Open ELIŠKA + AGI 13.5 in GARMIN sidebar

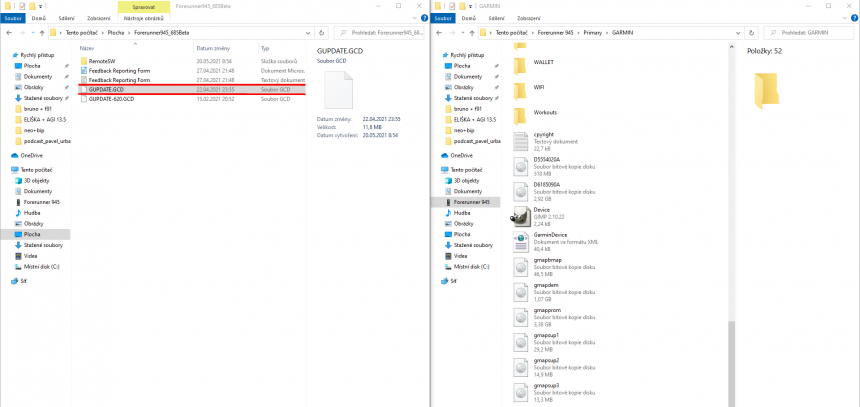(x=471, y=120)
